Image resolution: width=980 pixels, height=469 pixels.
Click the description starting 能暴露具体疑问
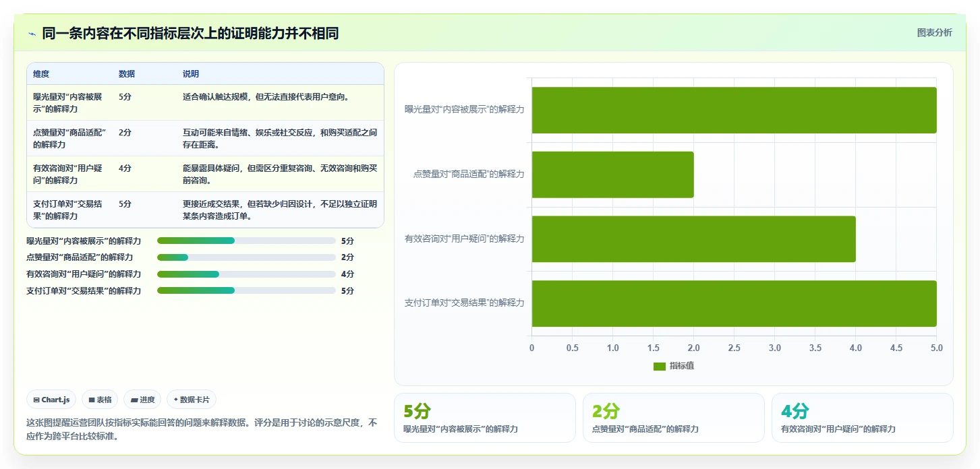coord(280,174)
